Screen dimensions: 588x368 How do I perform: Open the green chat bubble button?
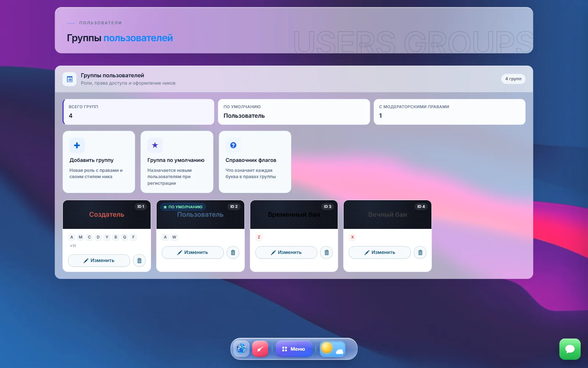570,349
